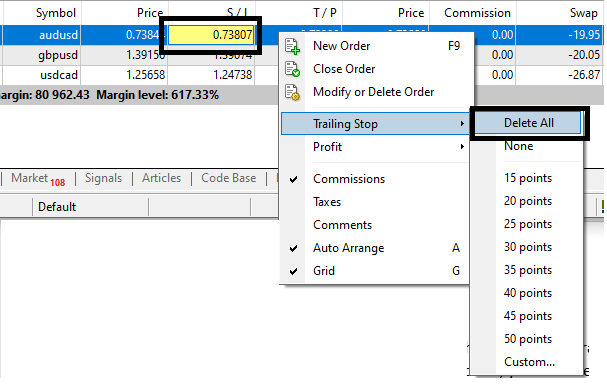Select New Order menu entry
Image resolution: width=607 pixels, height=386 pixels.
click(376, 46)
